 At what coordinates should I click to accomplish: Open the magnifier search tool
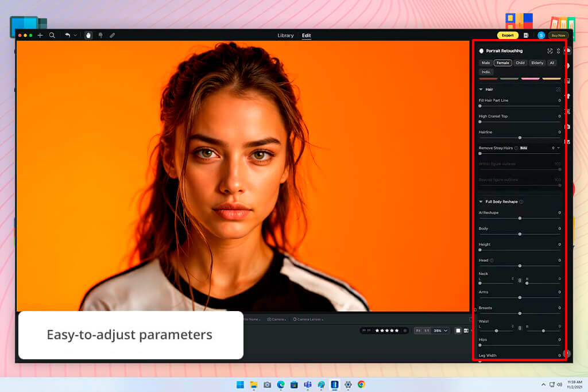click(x=52, y=35)
